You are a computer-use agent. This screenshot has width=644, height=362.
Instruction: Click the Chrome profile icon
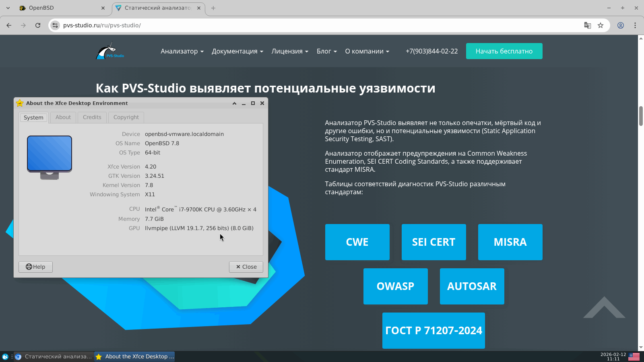[x=620, y=25]
